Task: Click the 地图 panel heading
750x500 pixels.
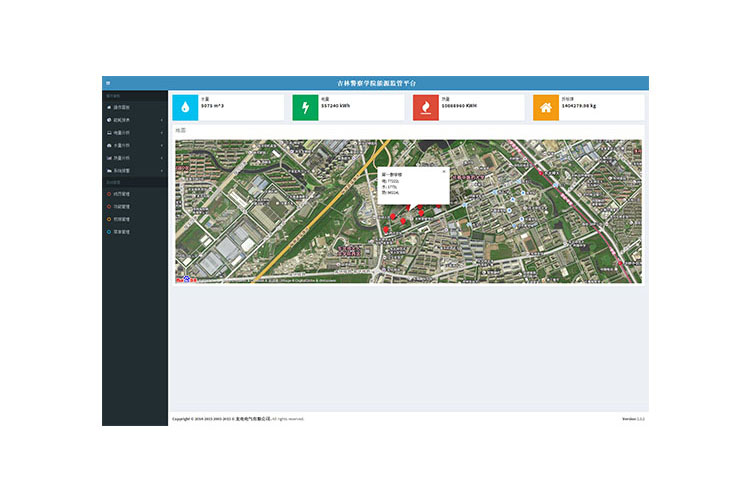Action: coord(180,130)
